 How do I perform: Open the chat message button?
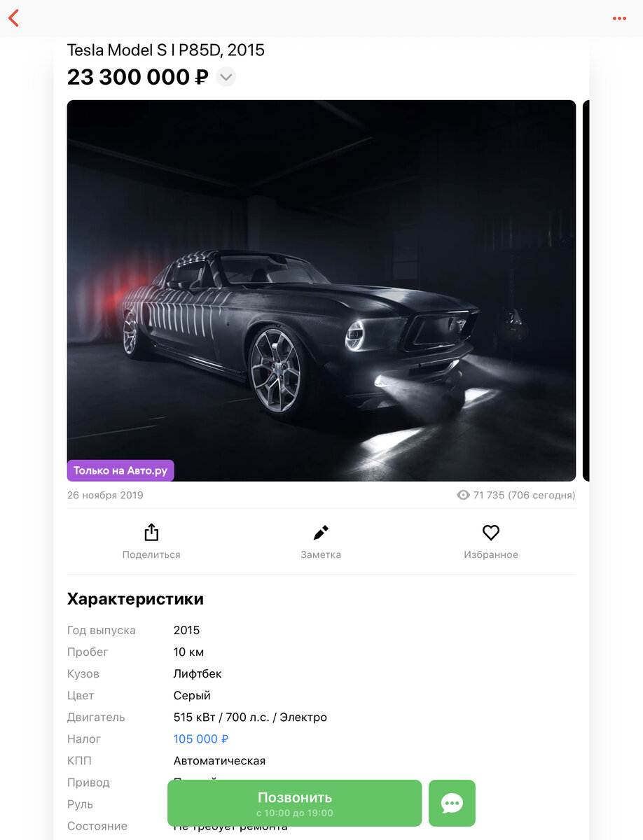point(452,803)
